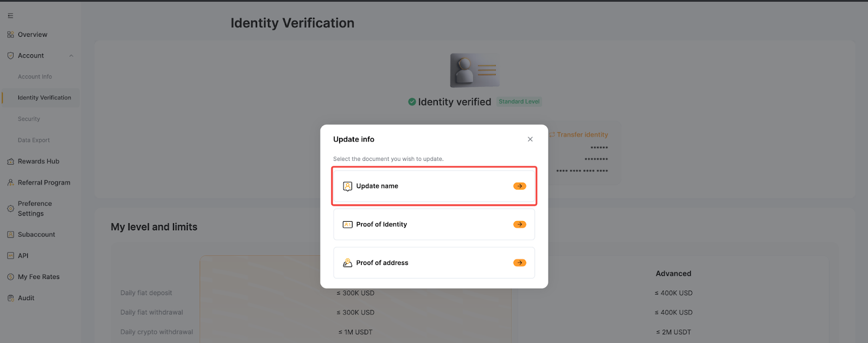The height and width of the screenshot is (343, 868).
Task: Select Data Export in sidebar
Action: pos(34,140)
